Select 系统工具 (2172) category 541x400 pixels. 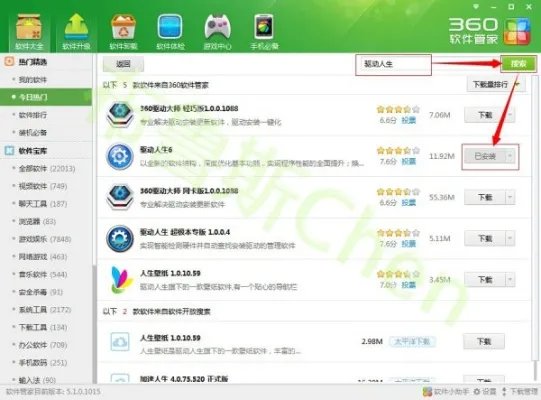coord(46,310)
